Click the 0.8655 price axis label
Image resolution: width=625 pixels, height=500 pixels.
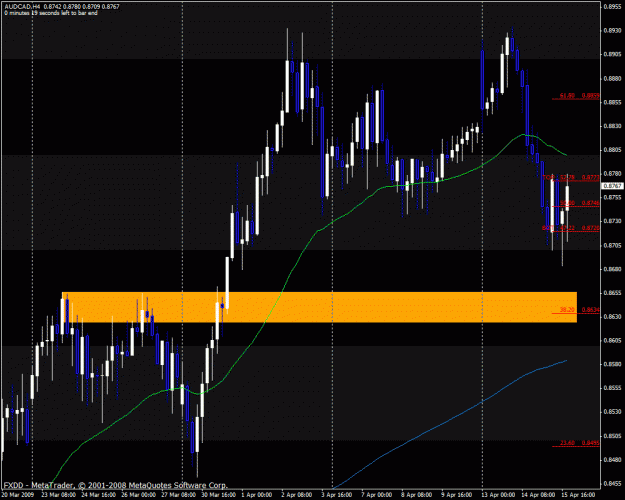(612, 293)
